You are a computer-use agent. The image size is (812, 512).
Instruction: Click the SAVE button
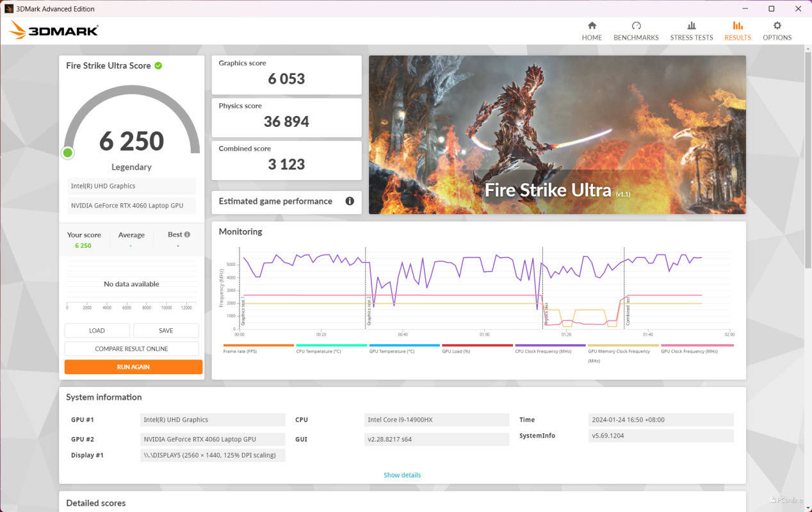(166, 331)
